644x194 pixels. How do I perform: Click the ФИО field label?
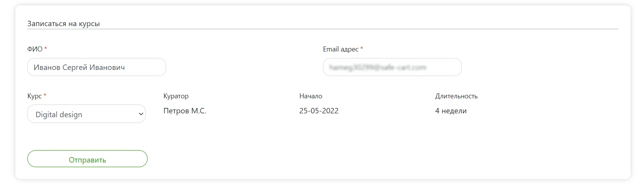pos(35,49)
